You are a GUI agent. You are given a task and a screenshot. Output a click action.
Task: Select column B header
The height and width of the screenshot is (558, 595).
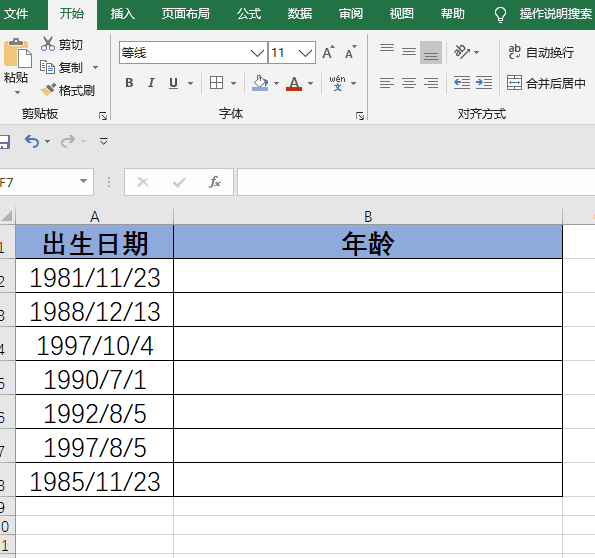(368, 216)
